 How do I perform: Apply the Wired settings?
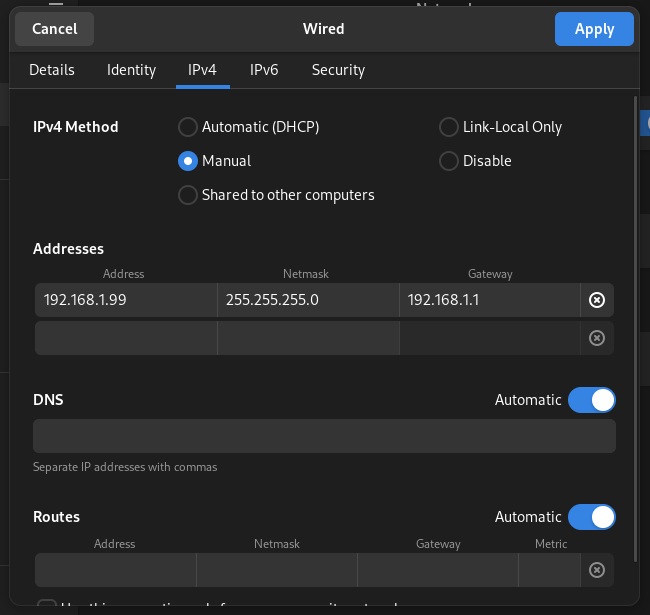[x=594, y=29]
